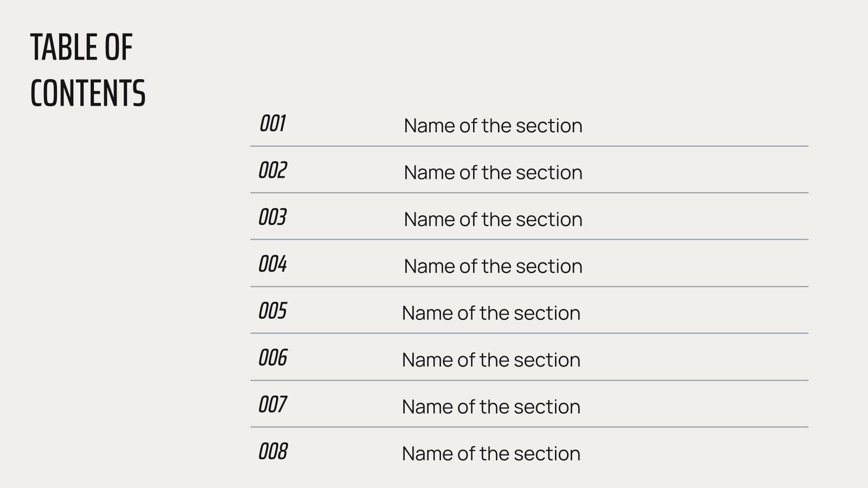The height and width of the screenshot is (488, 868).
Task: Select the 004 section number
Action: coord(272,265)
